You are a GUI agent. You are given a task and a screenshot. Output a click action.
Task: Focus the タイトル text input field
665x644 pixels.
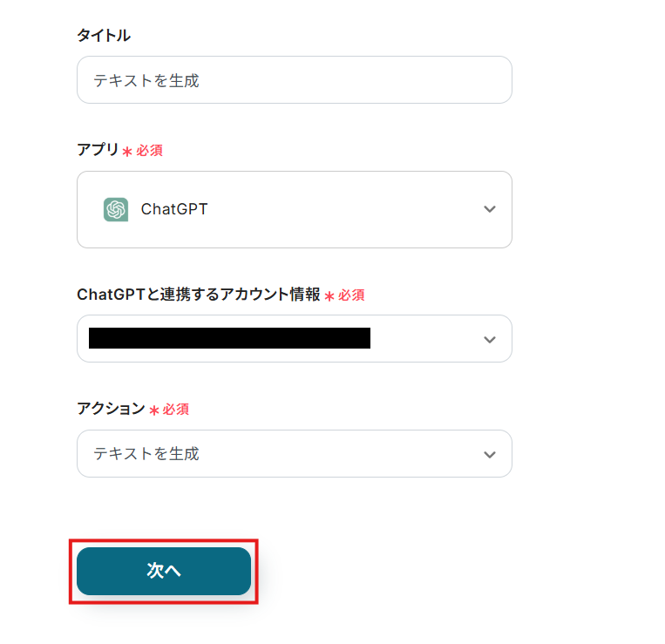click(x=294, y=80)
